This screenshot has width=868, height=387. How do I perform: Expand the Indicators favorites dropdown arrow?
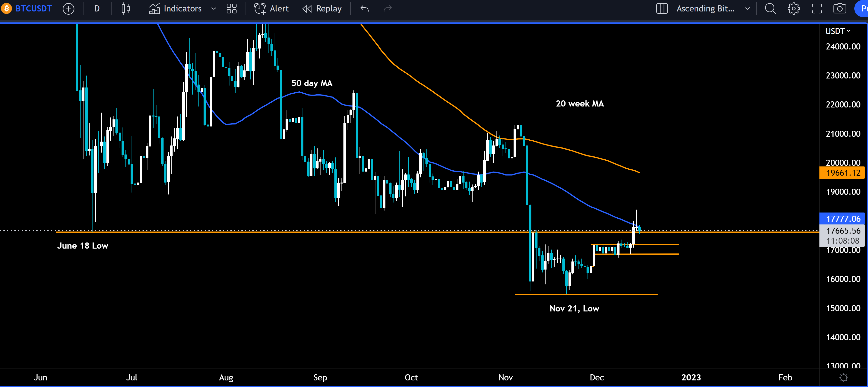tap(214, 9)
